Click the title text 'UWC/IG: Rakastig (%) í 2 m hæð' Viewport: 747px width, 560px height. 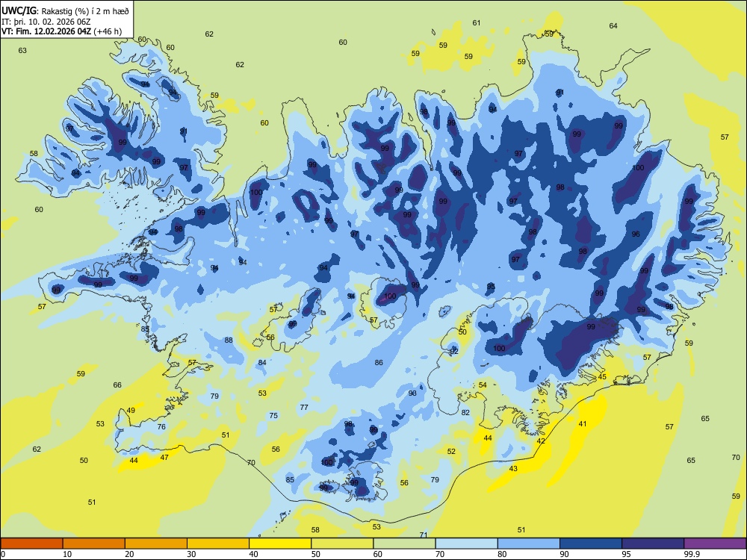pos(65,10)
